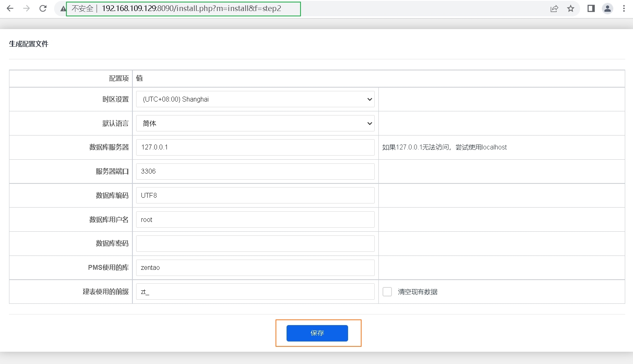
Task: Click the 配置项 column header
Action: tap(119, 78)
